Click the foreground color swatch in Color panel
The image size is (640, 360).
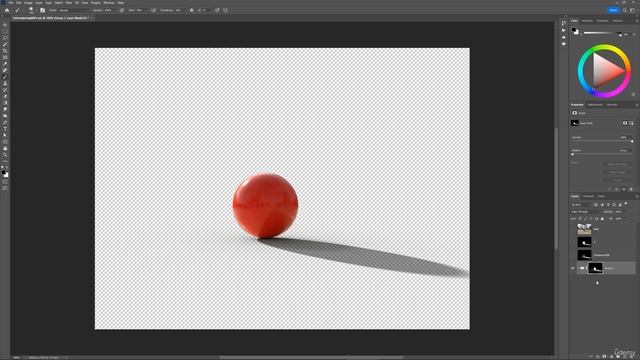(574, 30)
